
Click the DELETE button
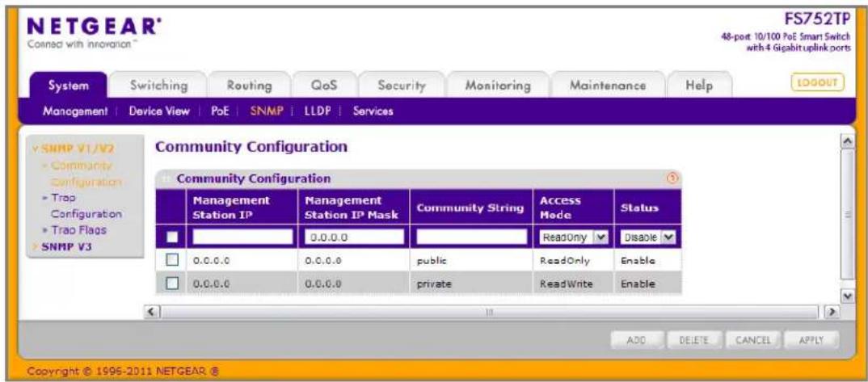point(693,340)
